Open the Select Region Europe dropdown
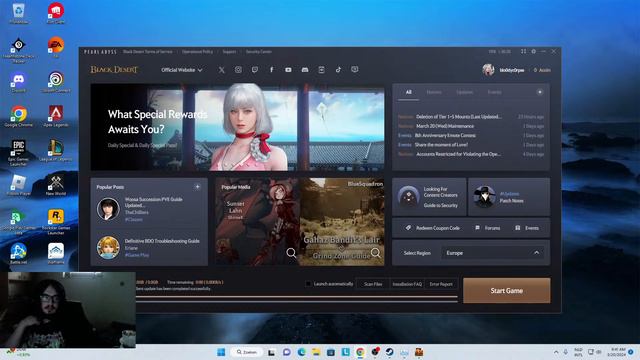 (x=493, y=253)
